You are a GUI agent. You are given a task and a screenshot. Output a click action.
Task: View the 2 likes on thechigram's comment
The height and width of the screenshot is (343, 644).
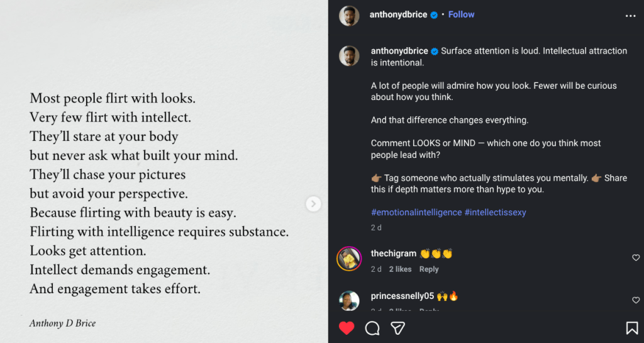[x=400, y=269]
